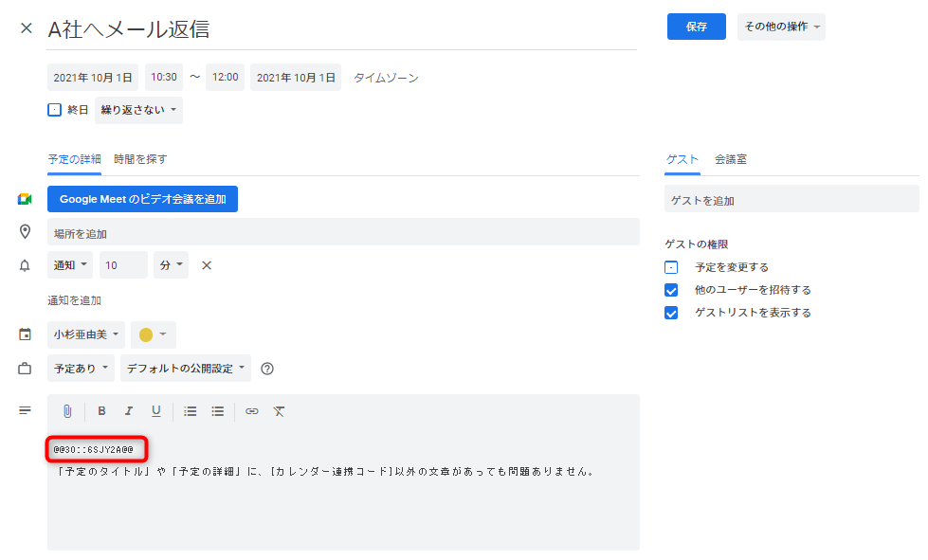Open the end date 2021年10月1日 field

tap(296, 78)
